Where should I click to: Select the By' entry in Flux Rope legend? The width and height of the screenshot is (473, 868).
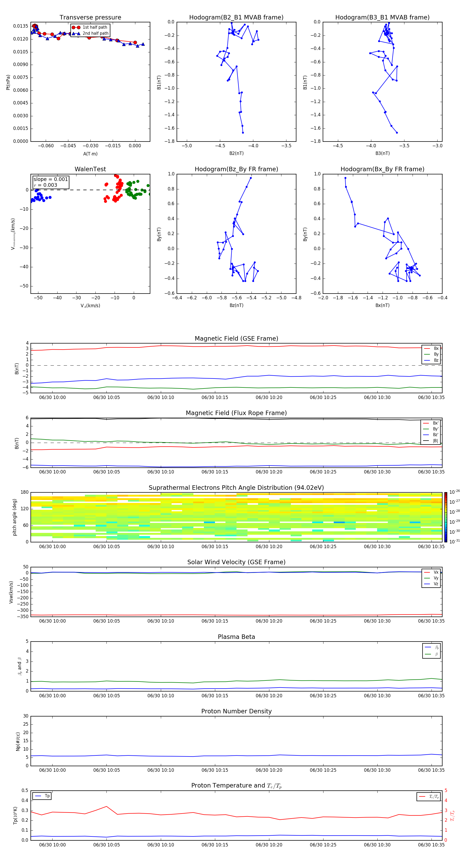pos(431,429)
